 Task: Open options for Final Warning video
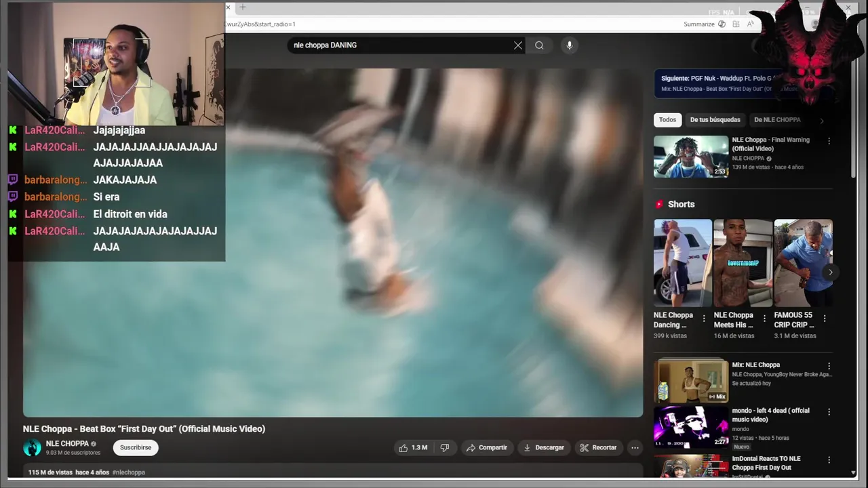tap(829, 141)
